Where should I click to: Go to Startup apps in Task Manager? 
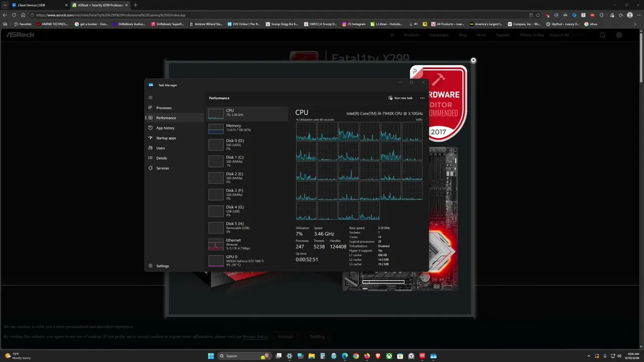tap(174, 138)
